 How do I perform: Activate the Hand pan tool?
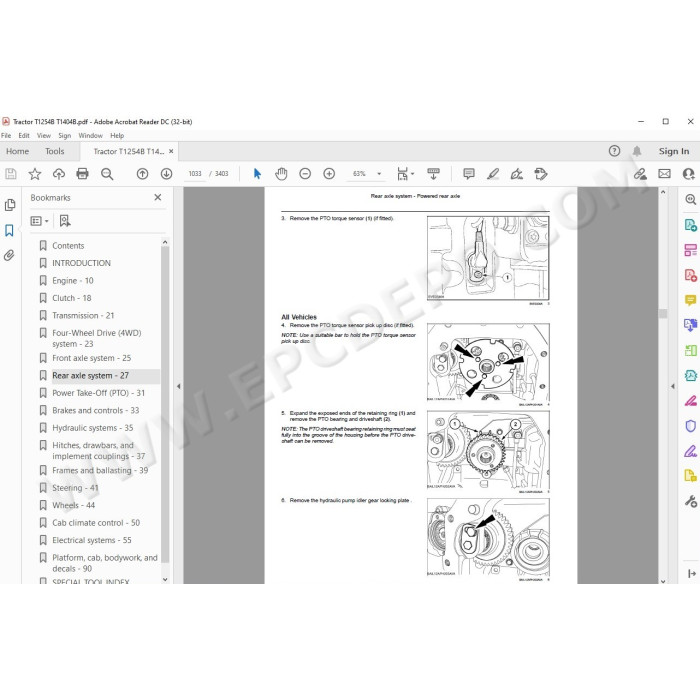click(281, 174)
